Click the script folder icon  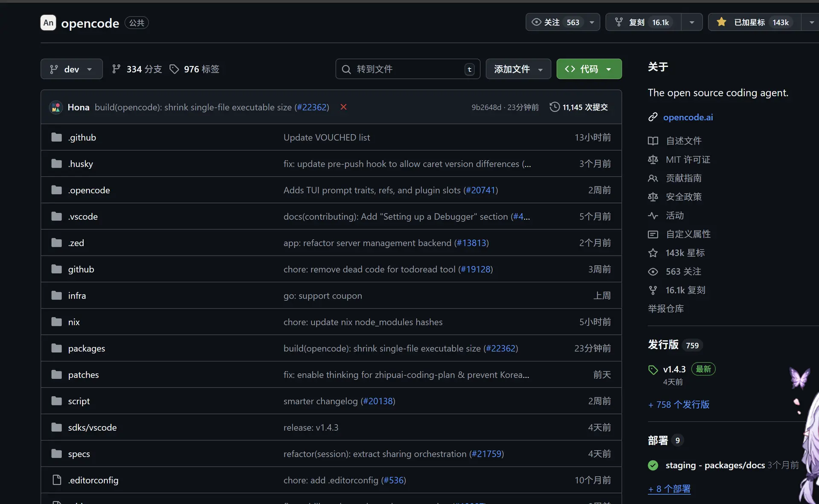click(x=57, y=401)
